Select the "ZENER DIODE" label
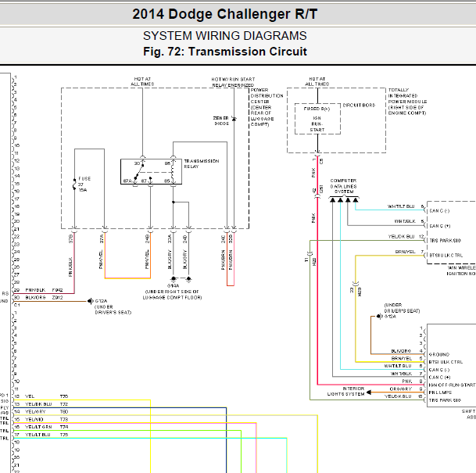Viewport: 476px width, 473px height. pos(221,120)
